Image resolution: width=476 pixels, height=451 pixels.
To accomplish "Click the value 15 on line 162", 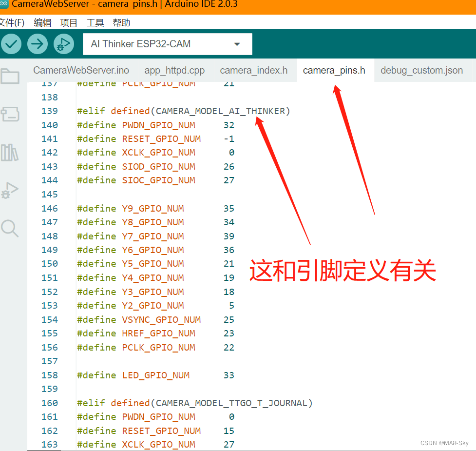I will coord(229,431).
